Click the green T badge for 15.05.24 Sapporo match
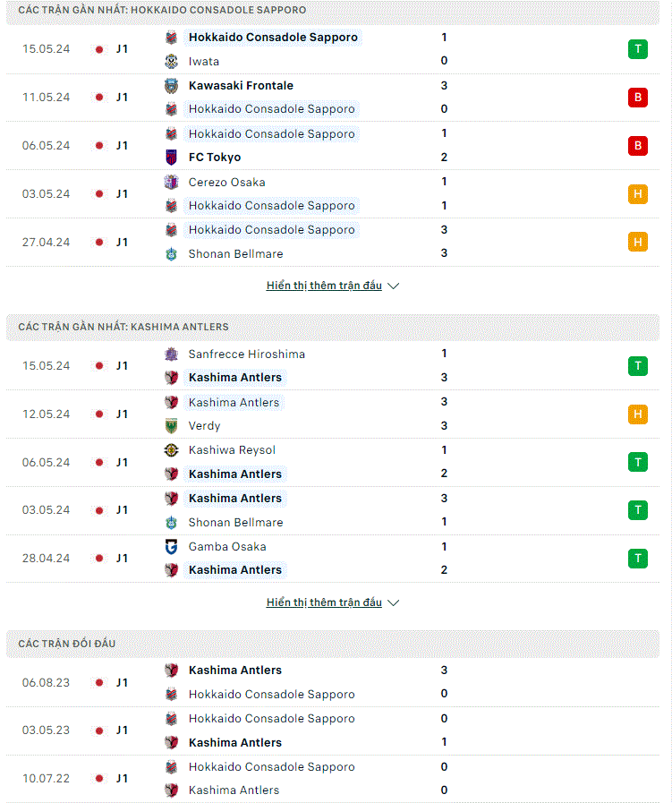Viewport: 672px width, 803px height. point(638,49)
